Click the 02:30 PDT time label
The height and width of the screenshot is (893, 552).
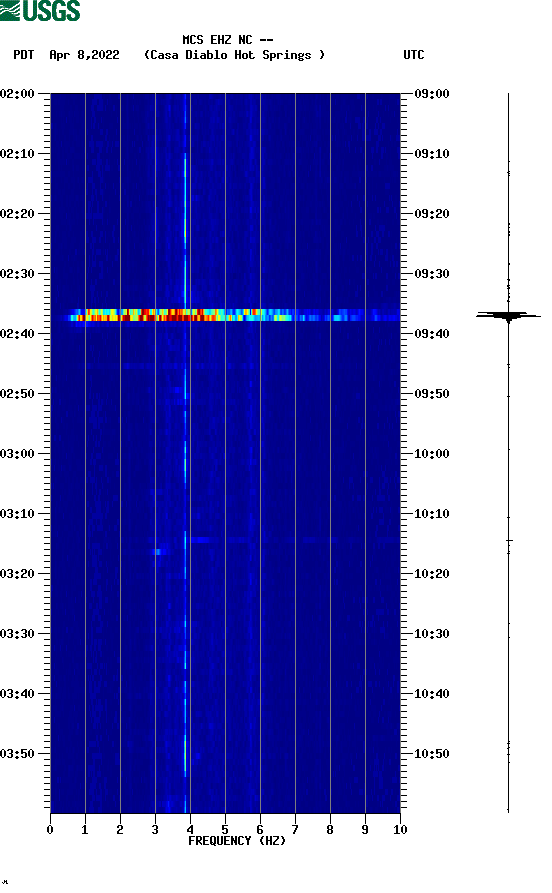coord(18,274)
